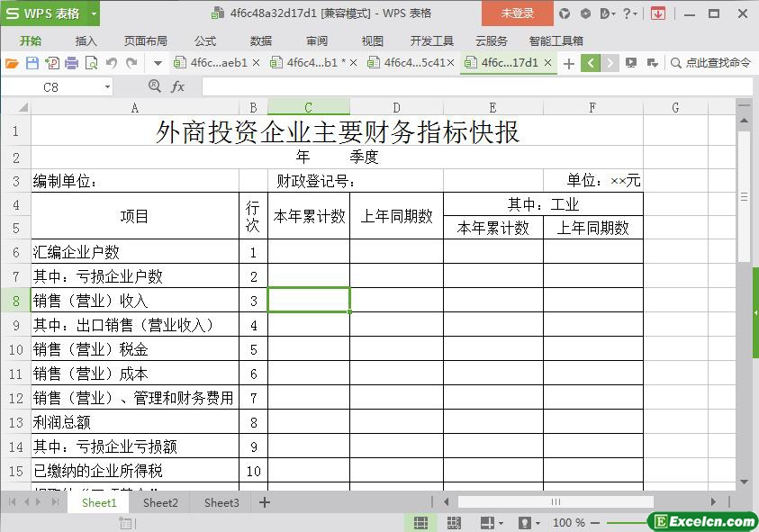Redo the last action

[131, 63]
